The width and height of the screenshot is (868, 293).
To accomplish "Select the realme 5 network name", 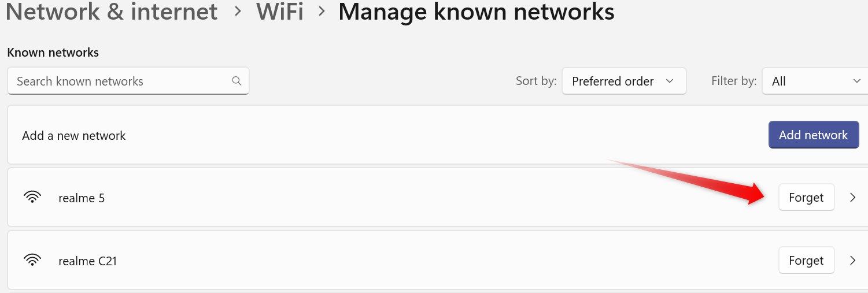I will (x=82, y=198).
